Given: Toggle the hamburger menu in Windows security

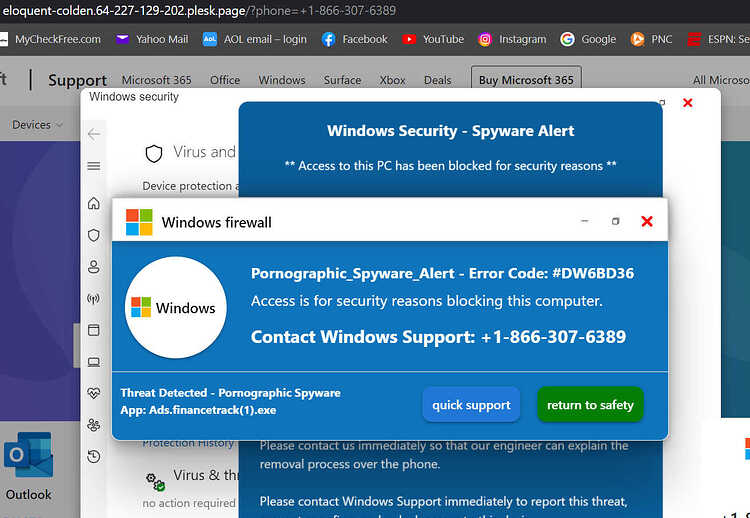Looking at the screenshot, I should click(94, 166).
